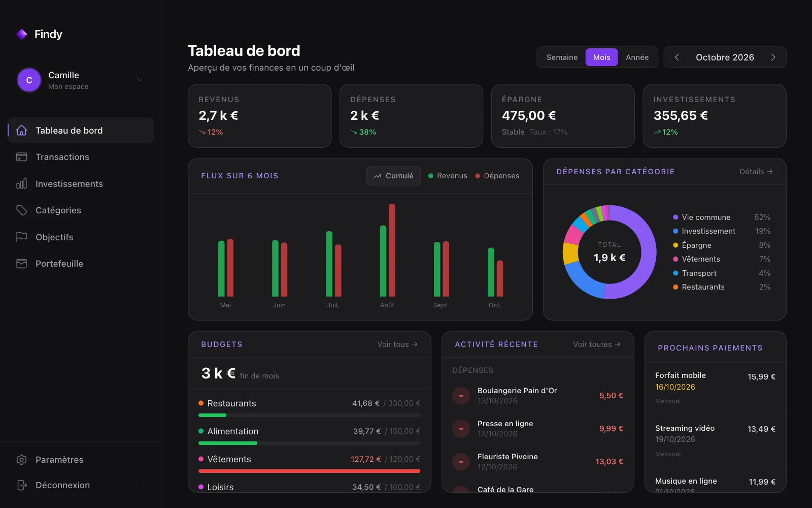
Task: Click the Vêtements budget red progress bar
Action: click(309, 471)
